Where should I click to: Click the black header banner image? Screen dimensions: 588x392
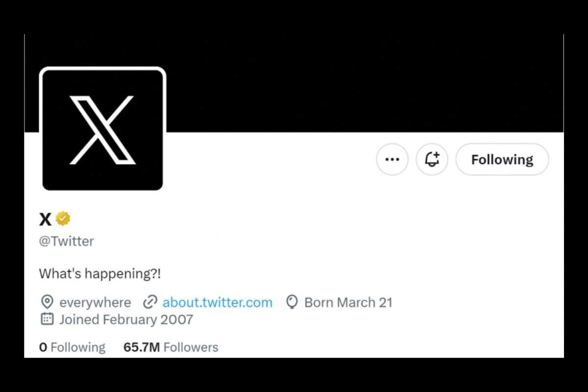363,83
